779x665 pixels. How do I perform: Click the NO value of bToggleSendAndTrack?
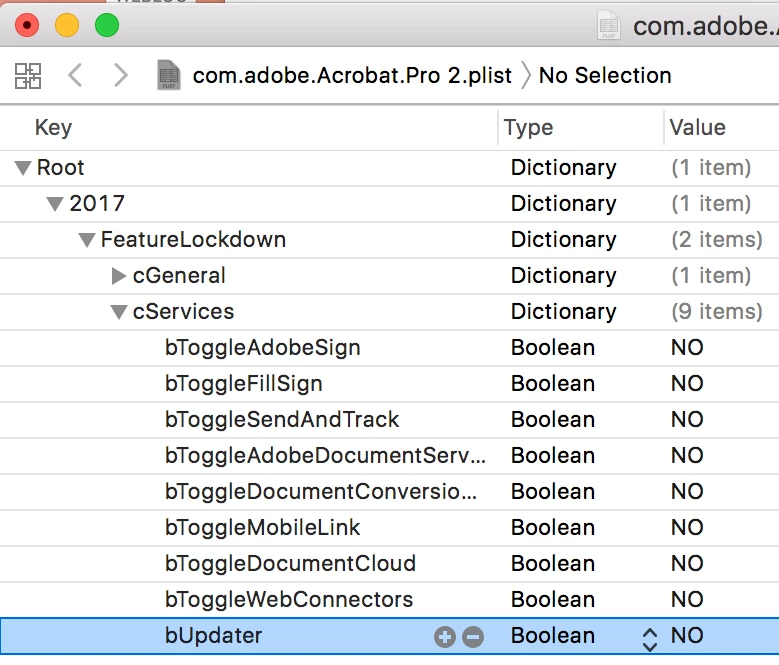click(x=687, y=420)
